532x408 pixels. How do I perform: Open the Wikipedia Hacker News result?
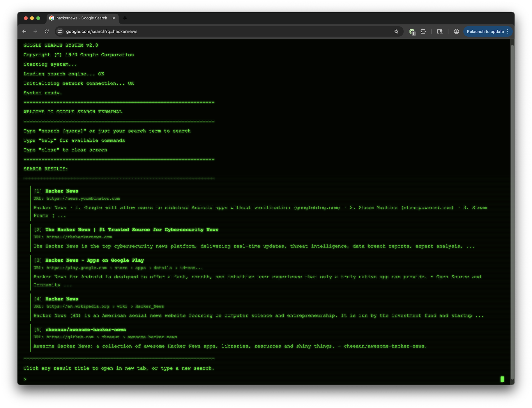[61, 299]
